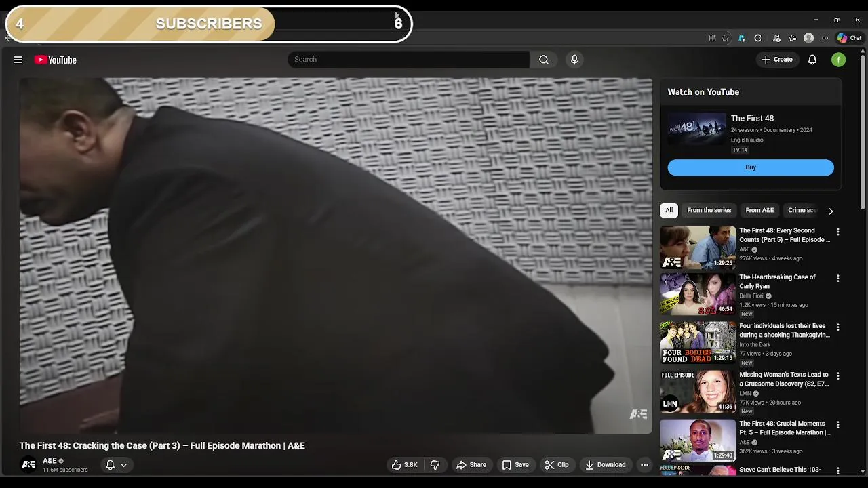Open YouTube notifications bell in header
The image size is (868, 488).
(812, 60)
